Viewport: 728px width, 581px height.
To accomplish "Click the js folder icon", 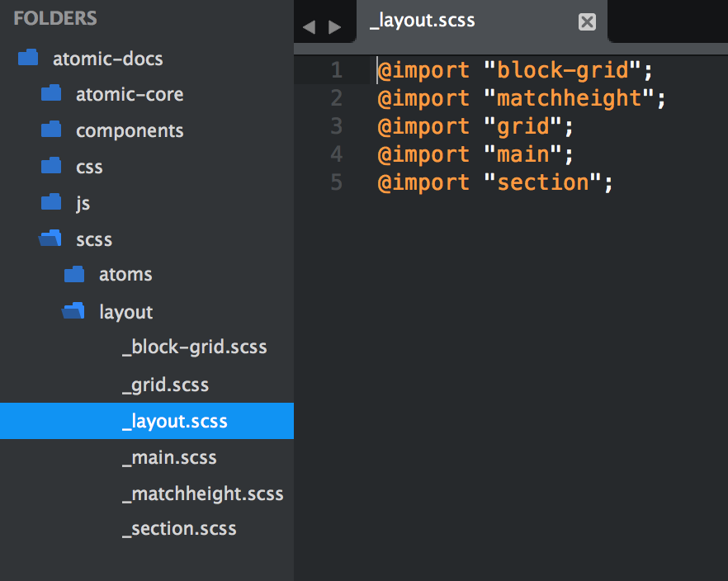I will tap(51, 202).
